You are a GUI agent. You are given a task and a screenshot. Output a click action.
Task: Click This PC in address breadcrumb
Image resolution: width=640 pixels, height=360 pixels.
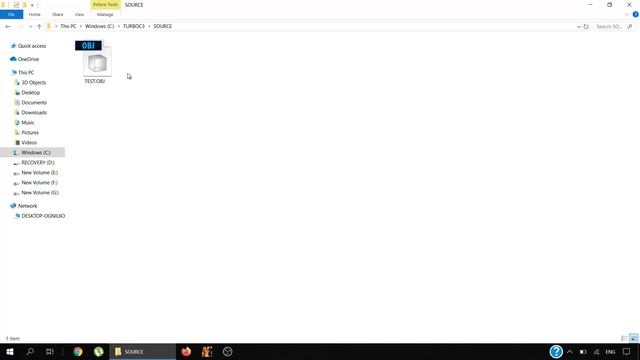68,26
